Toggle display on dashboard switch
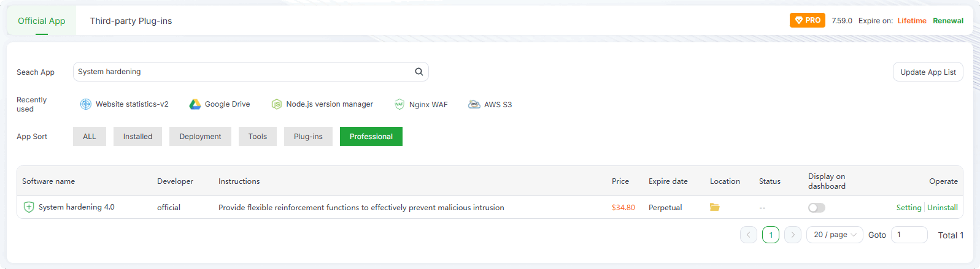The width and height of the screenshot is (980, 269). (x=816, y=208)
